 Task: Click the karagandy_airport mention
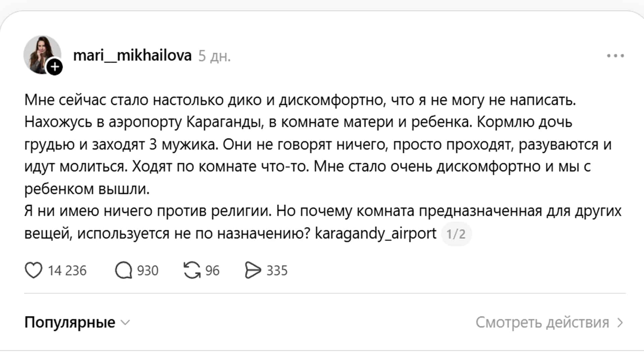(x=376, y=233)
